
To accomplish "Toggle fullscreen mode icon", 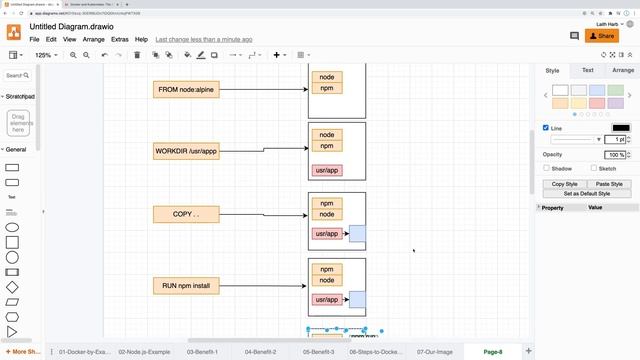I will point(612,55).
